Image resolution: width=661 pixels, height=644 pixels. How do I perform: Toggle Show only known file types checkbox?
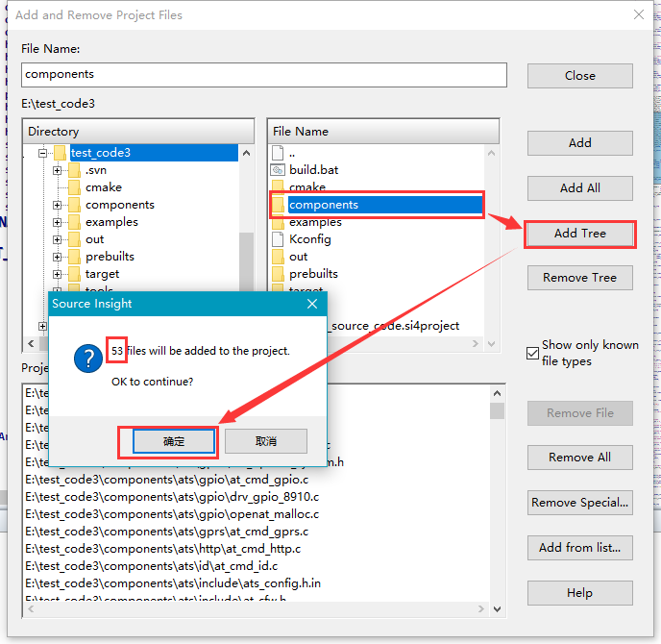pyautogui.click(x=533, y=353)
